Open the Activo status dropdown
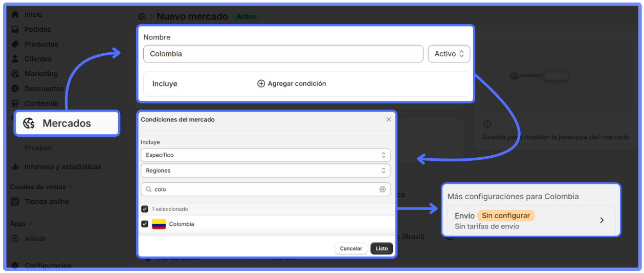The height and width of the screenshot is (273, 644). coord(449,54)
